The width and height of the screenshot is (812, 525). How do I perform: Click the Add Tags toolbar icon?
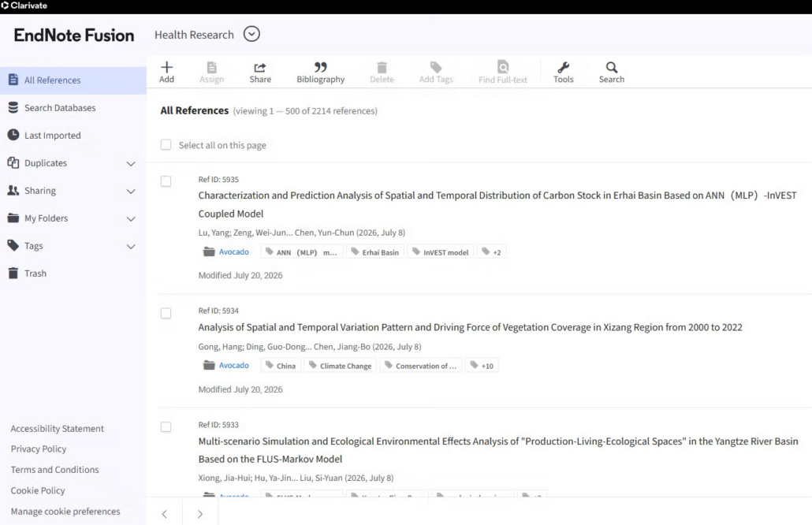pyautogui.click(x=436, y=67)
